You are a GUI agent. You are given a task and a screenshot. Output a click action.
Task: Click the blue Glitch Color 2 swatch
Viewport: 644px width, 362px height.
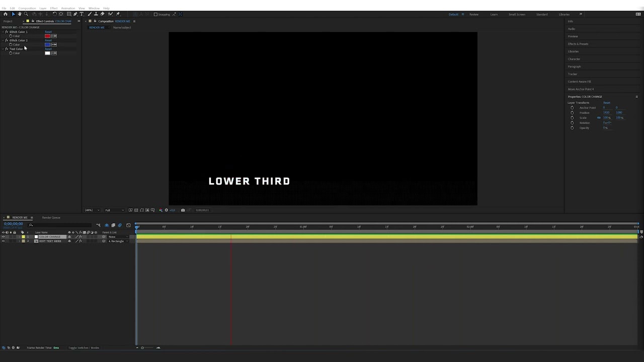(x=47, y=45)
